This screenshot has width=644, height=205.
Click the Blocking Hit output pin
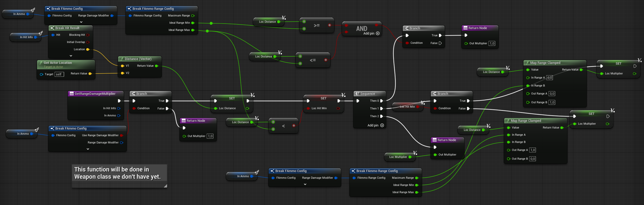pyautogui.click(x=88, y=35)
